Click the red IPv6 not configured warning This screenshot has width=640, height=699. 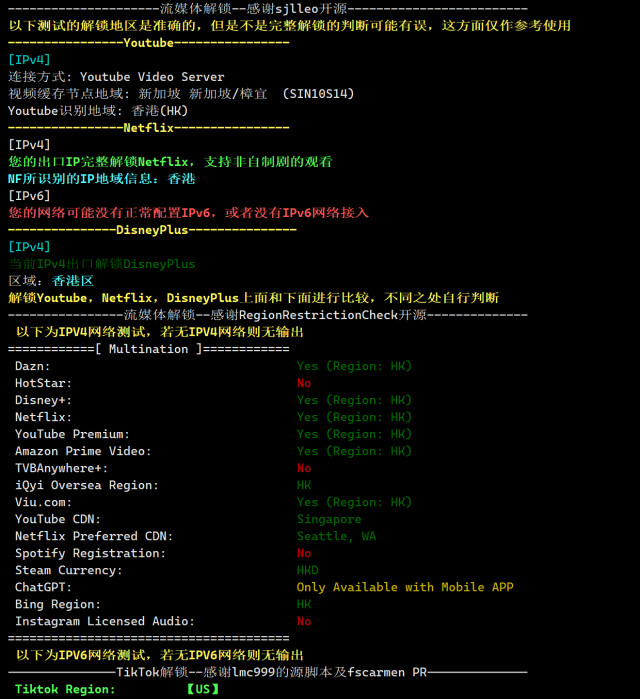189,213
